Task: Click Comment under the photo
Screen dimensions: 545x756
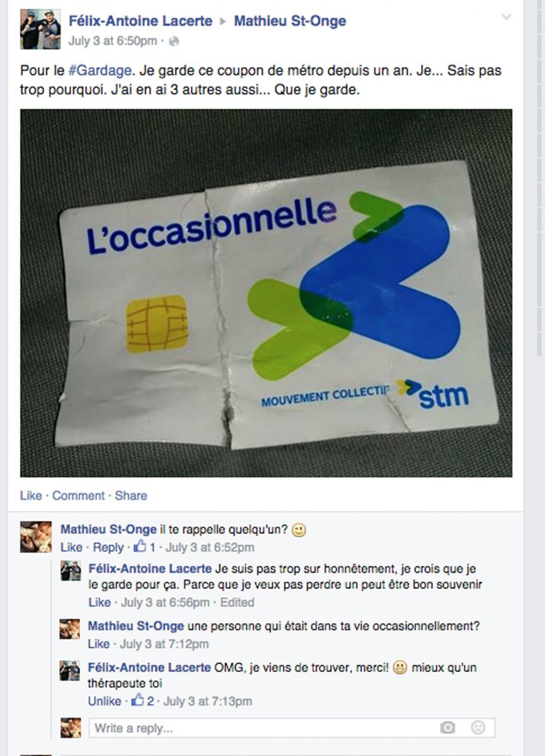Action: 78,496
